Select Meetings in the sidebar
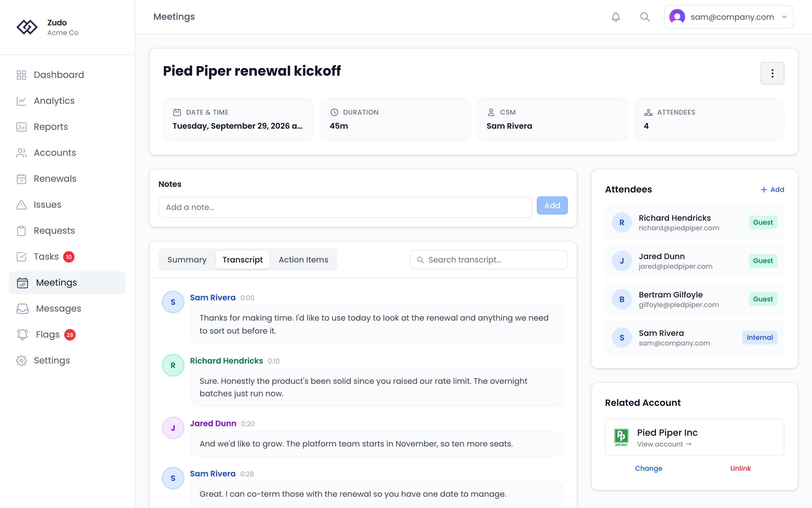Image resolution: width=812 pixels, height=508 pixels. click(x=67, y=283)
